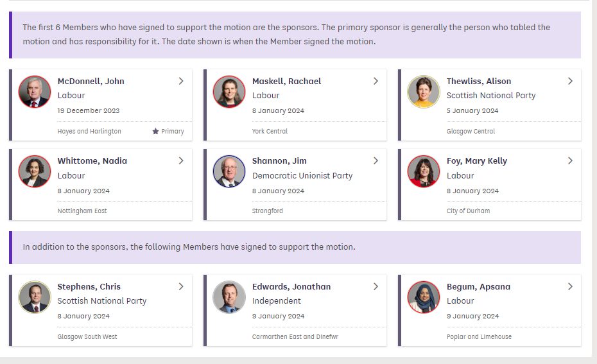597x364 pixels.
Task: Click the chevron arrow on Foy, Mary Kelly card
Action: (x=570, y=160)
